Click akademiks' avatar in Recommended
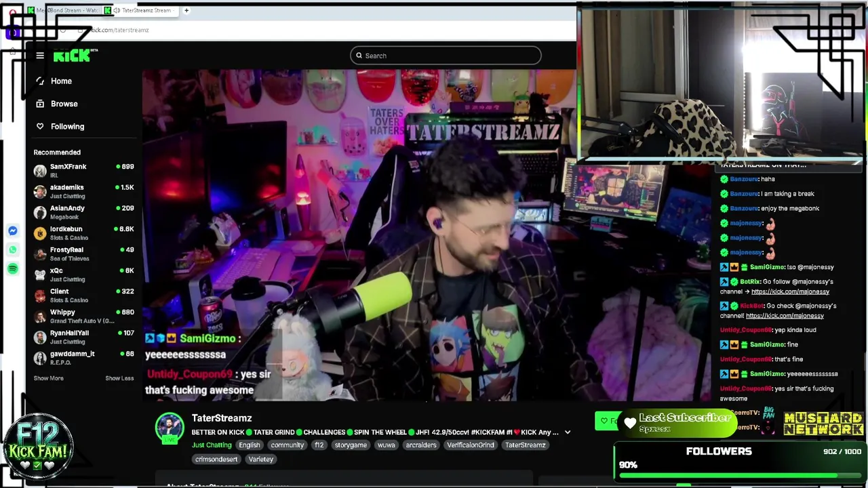Viewport: 868px width, 488px height. click(40, 192)
